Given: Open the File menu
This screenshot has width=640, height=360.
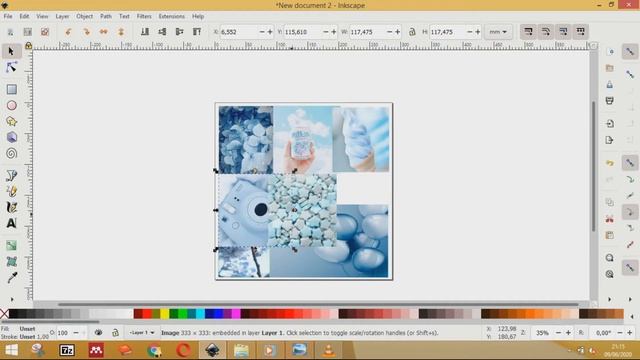Looking at the screenshot, I should [8, 16].
